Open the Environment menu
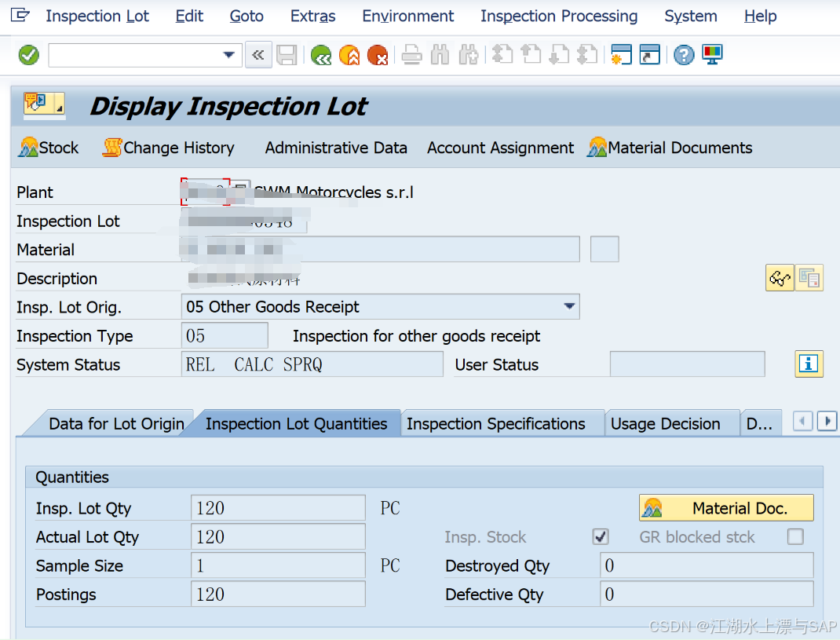 [x=407, y=16]
